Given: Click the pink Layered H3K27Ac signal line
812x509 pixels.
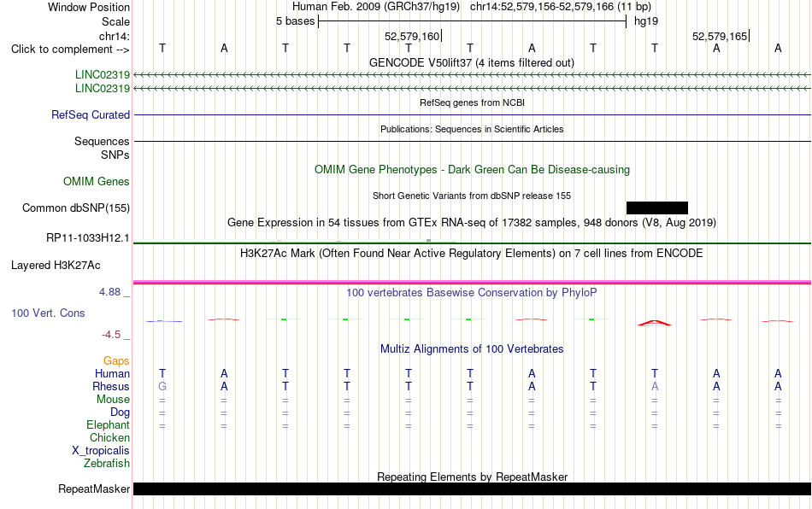Looking at the screenshot, I should [x=472, y=283].
